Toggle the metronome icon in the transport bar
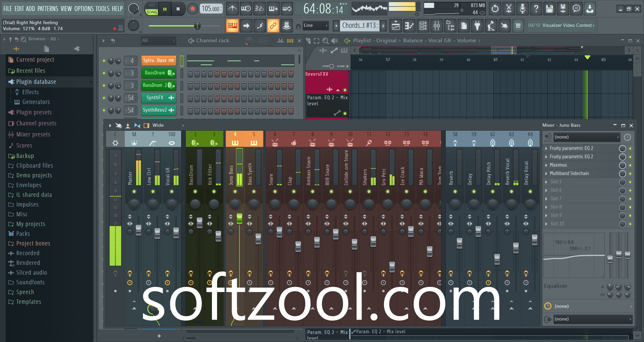Screen dimensions: 644x342 point(232,9)
